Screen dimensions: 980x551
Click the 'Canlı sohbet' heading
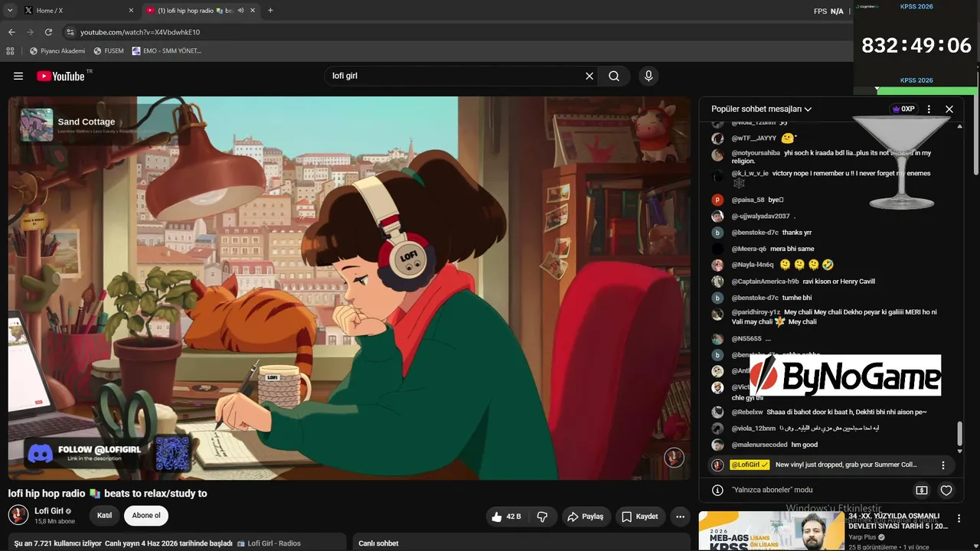[x=378, y=543]
